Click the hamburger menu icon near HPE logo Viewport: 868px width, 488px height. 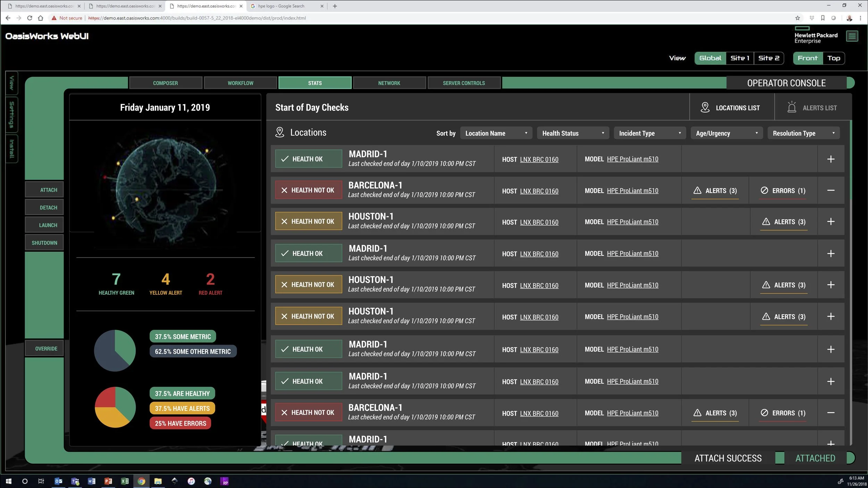coord(852,36)
